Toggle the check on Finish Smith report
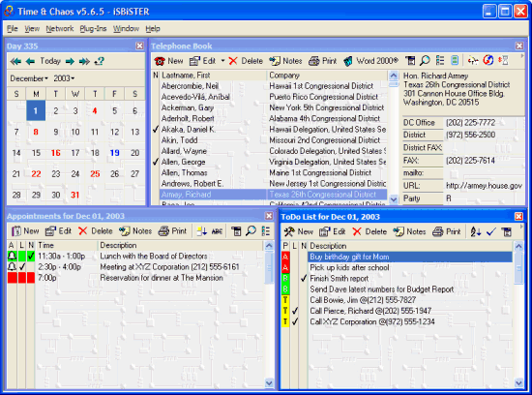 (x=304, y=279)
